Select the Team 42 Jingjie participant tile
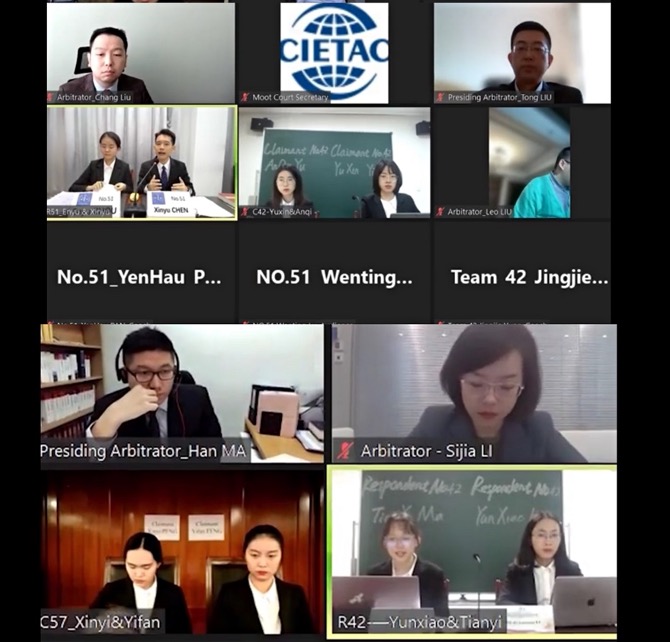 click(522, 272)
